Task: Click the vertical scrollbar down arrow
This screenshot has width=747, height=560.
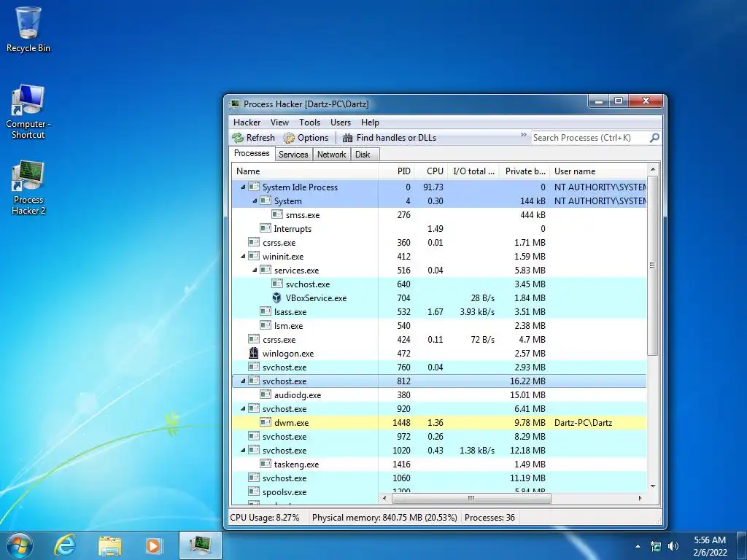Action: (x=653, y=486)
